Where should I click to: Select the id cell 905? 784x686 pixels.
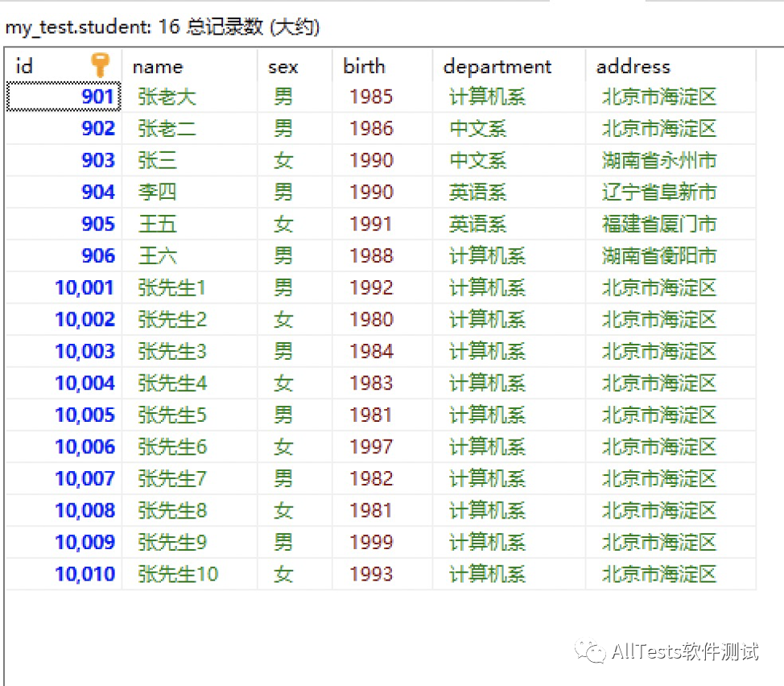(64, 224)
